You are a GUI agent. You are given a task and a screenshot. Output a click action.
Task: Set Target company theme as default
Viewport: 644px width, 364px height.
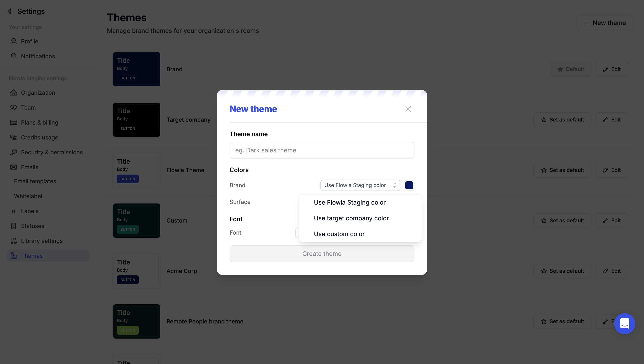(x=562, y=120)
